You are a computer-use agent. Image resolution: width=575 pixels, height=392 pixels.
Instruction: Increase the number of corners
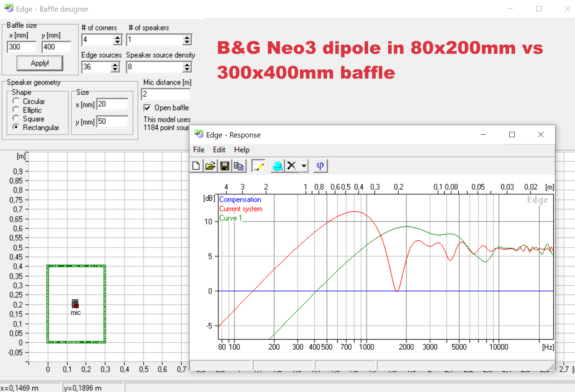pos(118,37)
